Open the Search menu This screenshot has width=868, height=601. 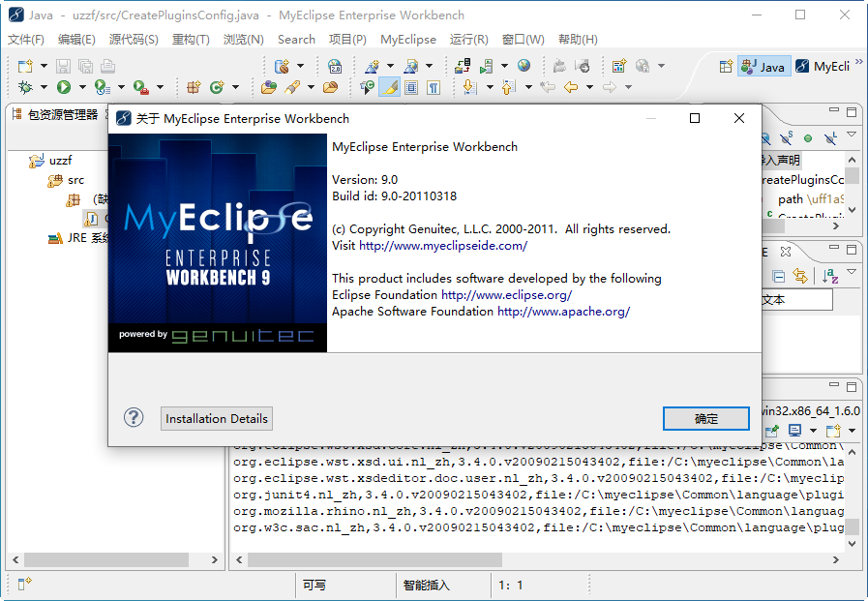(x=296, y=40)
